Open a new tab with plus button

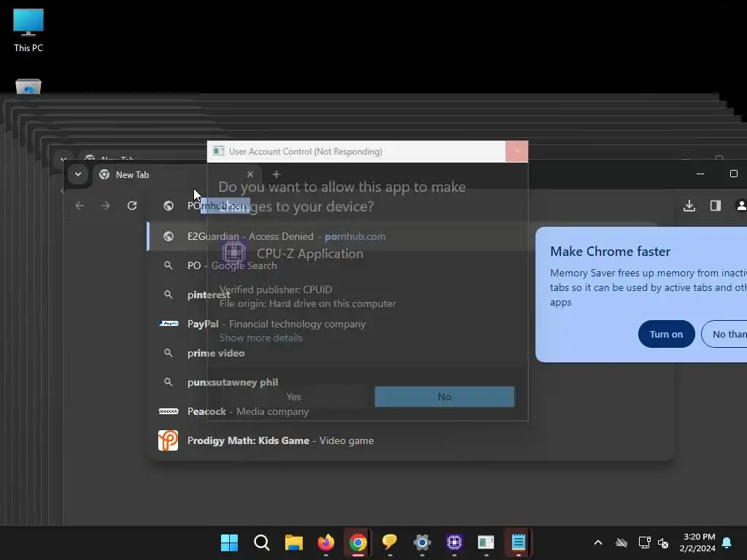coord(276,174)
